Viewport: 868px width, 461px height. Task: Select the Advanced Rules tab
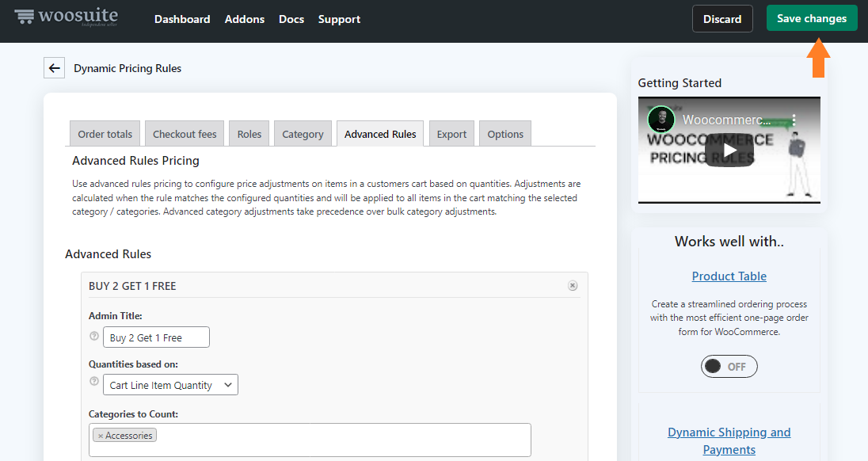[380, 134]
